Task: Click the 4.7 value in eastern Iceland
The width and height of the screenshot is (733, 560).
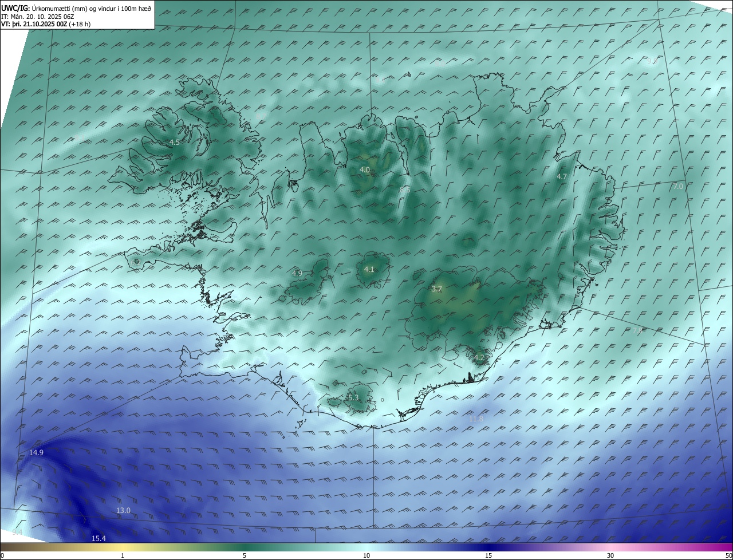Action: [x=562, y=177]
